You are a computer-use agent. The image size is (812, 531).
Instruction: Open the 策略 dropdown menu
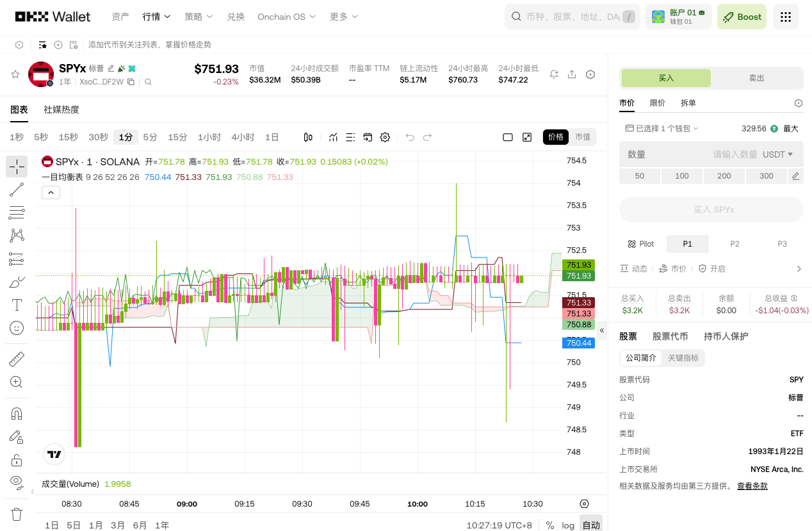pos(199,17)
